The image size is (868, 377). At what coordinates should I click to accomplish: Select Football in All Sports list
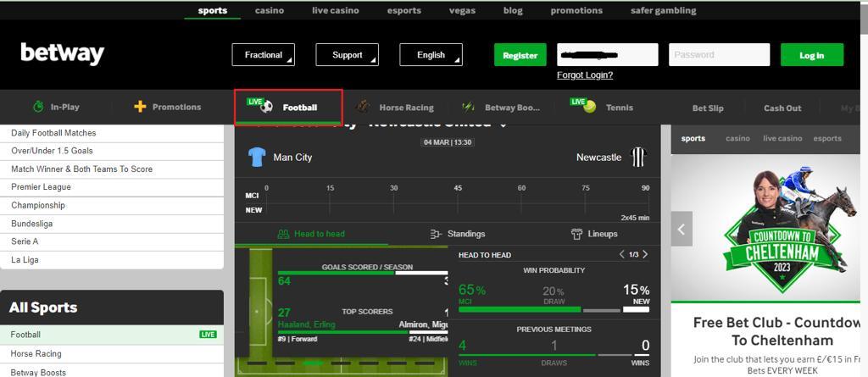(x=111, y=335)
